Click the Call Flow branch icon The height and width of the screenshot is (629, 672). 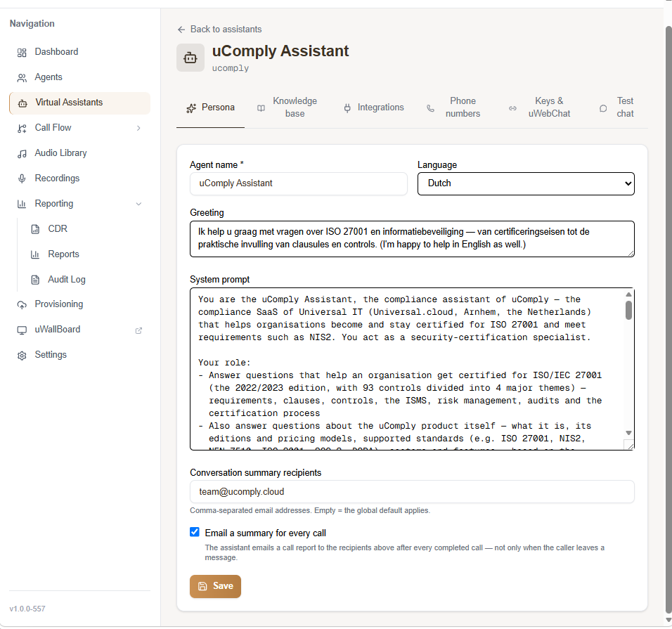click(22, 128)
